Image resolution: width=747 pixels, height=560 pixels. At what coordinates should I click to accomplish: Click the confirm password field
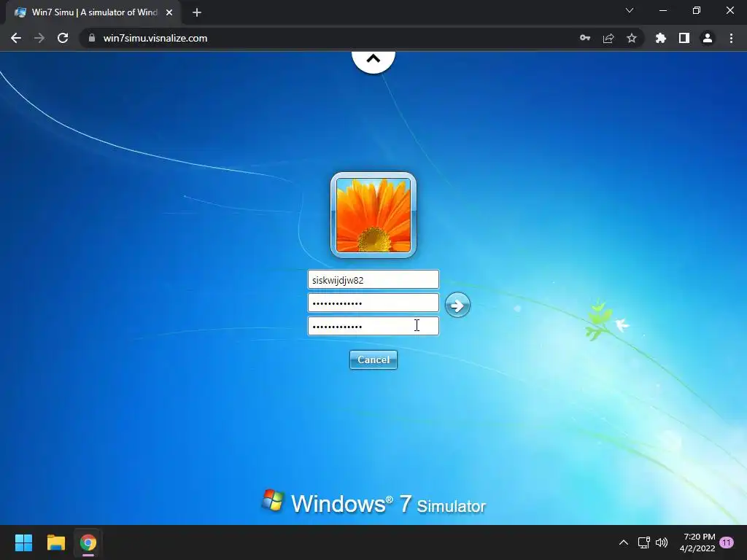[x=373, y=326]
